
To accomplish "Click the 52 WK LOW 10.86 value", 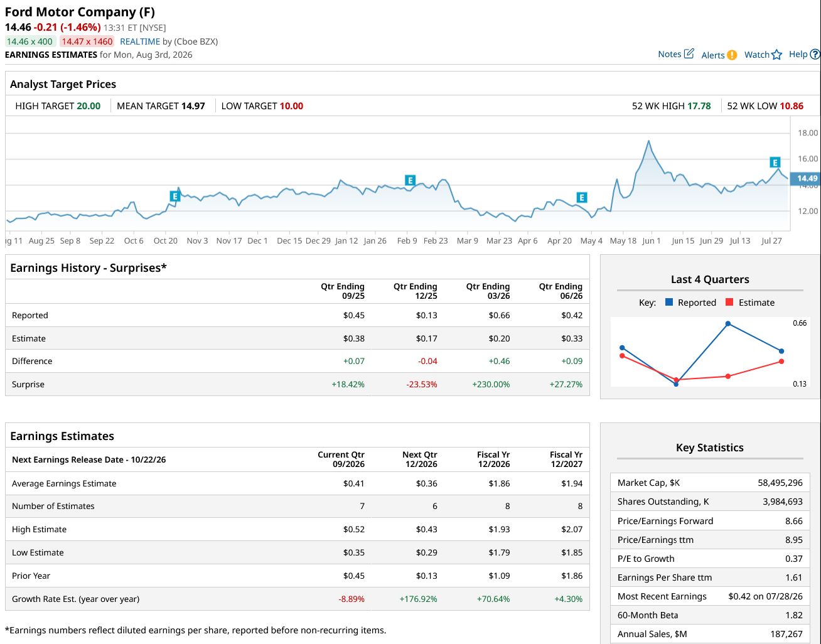I will [791, 106].
